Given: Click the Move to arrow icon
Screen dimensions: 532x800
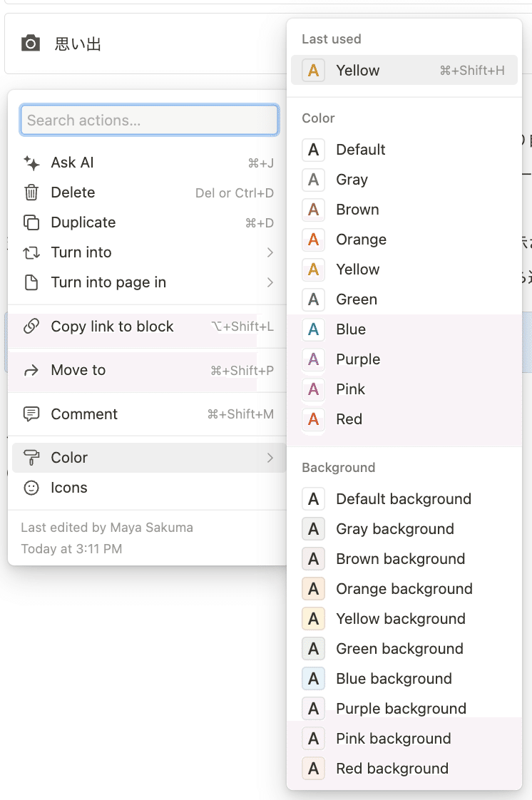Looking at the screenshot, I should 31,370.
